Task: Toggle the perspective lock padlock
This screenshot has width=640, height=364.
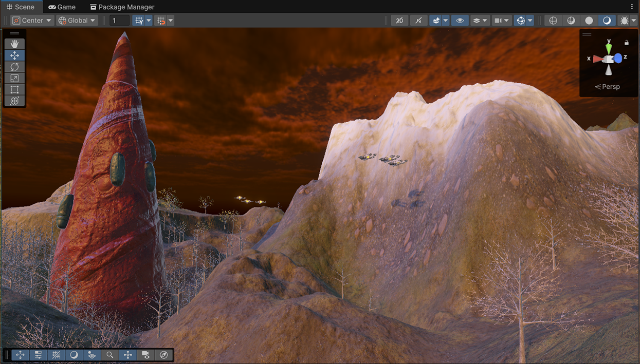Action: coord(626,43)
